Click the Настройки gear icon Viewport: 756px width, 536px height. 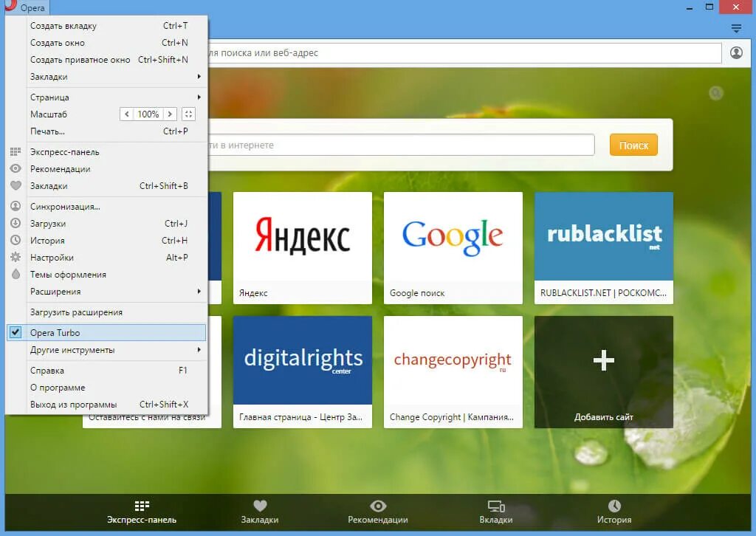pyautogui.click(x=16, y=257)
